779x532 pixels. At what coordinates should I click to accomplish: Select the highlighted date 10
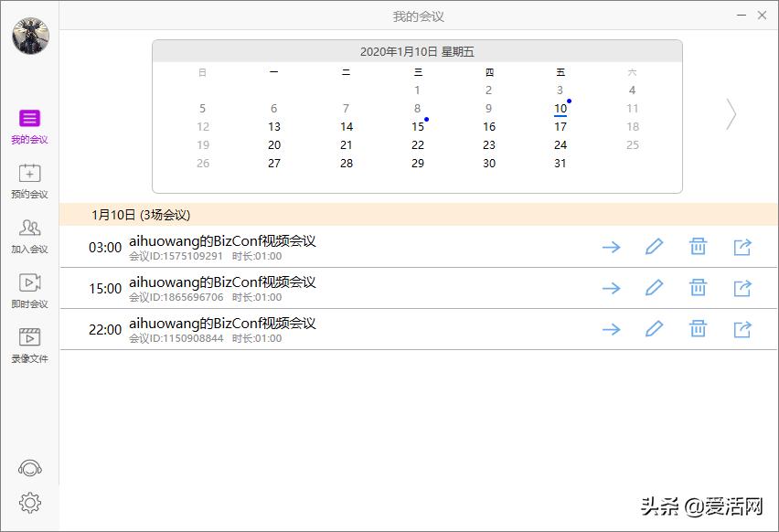560,108
